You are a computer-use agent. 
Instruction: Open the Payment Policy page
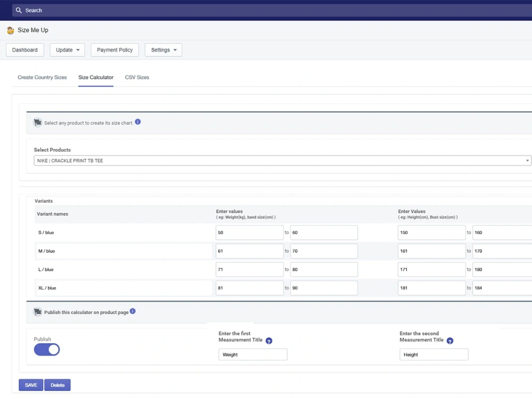[115, 50]
